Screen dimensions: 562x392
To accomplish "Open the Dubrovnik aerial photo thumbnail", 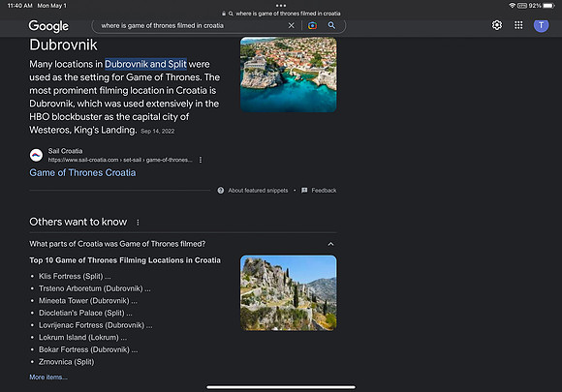I will coord(289,75).
